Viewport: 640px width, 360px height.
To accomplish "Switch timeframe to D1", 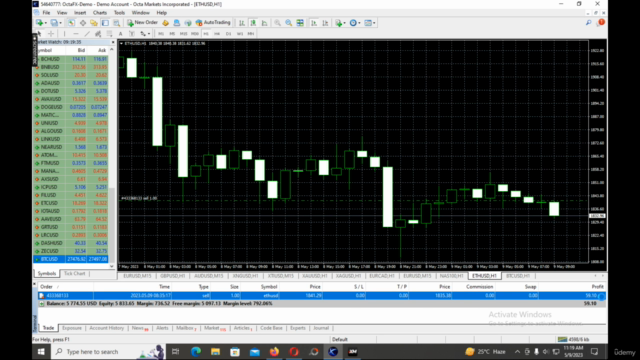I will pyautogui.click(x=229, y=34).
